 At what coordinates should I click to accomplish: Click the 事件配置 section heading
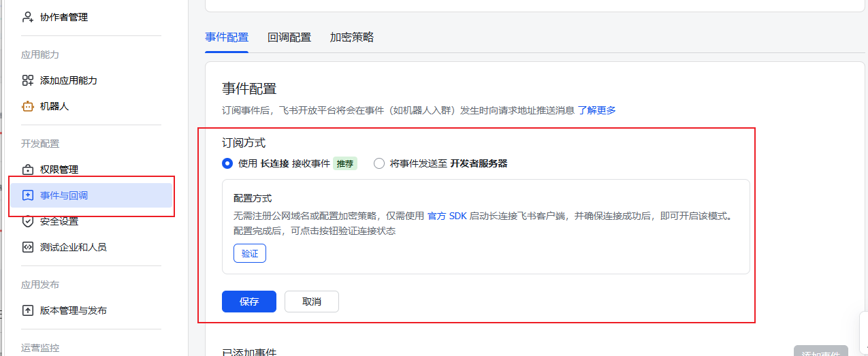[249, 88]
